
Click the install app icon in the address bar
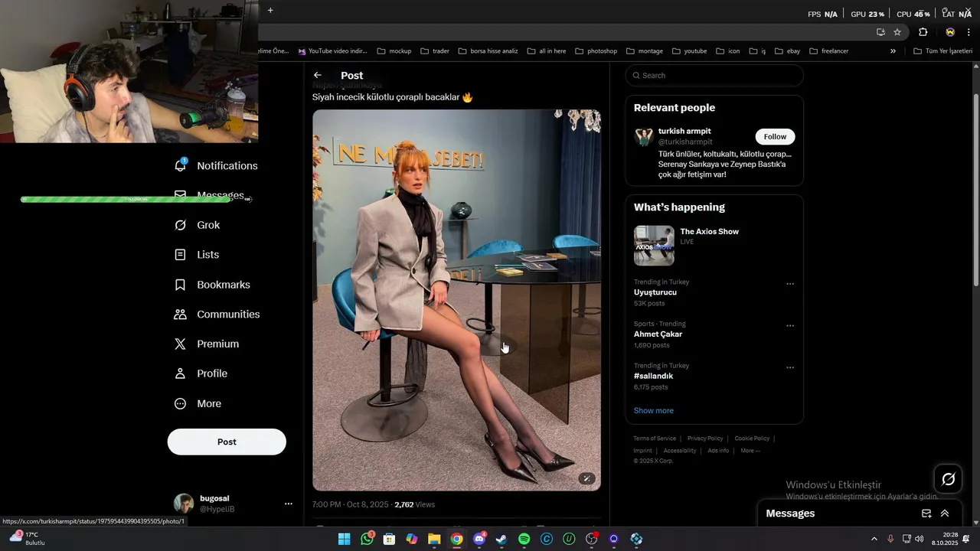(x=880, y=32)
